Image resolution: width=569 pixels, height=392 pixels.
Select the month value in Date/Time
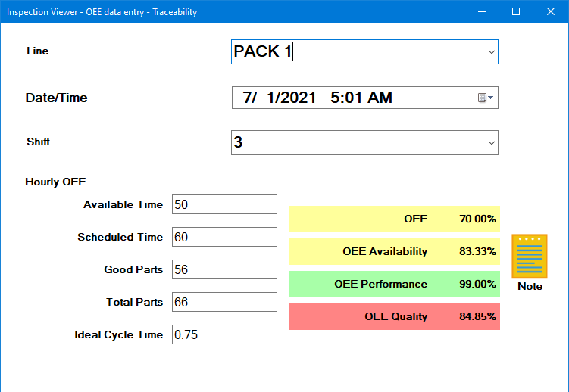249,98
